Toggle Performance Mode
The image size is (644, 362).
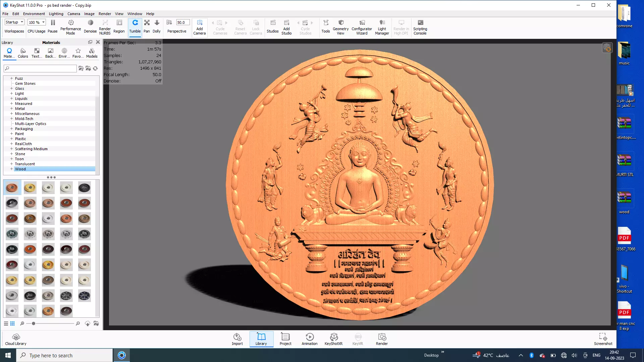pos(70,26)
